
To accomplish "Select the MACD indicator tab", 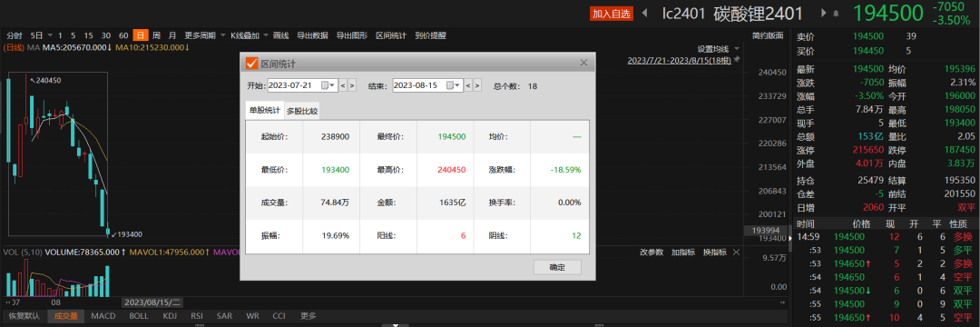I will (103, 316).
